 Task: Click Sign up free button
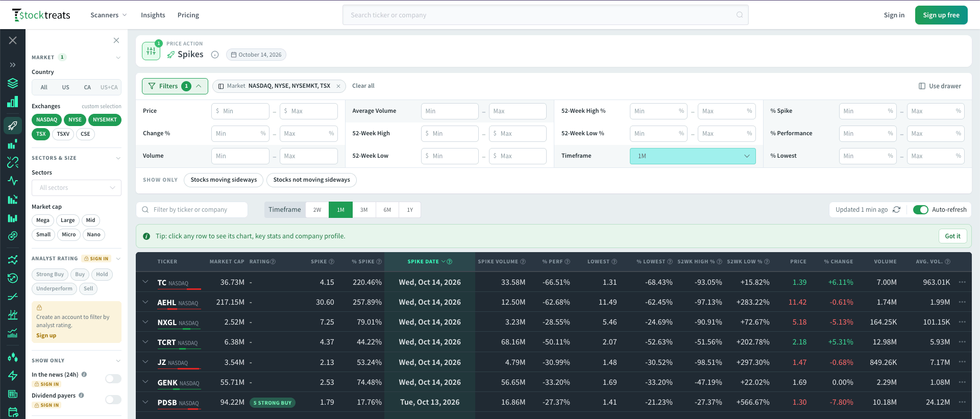click(941, 15)
